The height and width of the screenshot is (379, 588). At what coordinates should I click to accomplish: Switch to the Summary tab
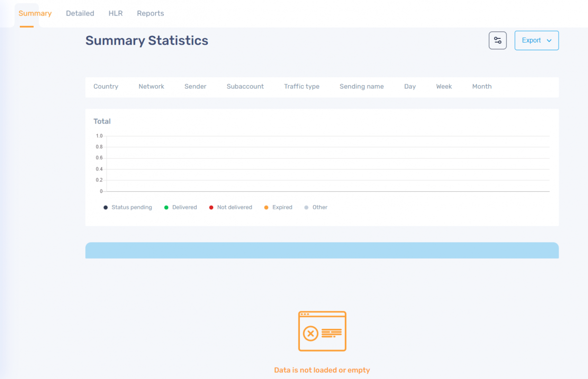(x=35, y=13)
